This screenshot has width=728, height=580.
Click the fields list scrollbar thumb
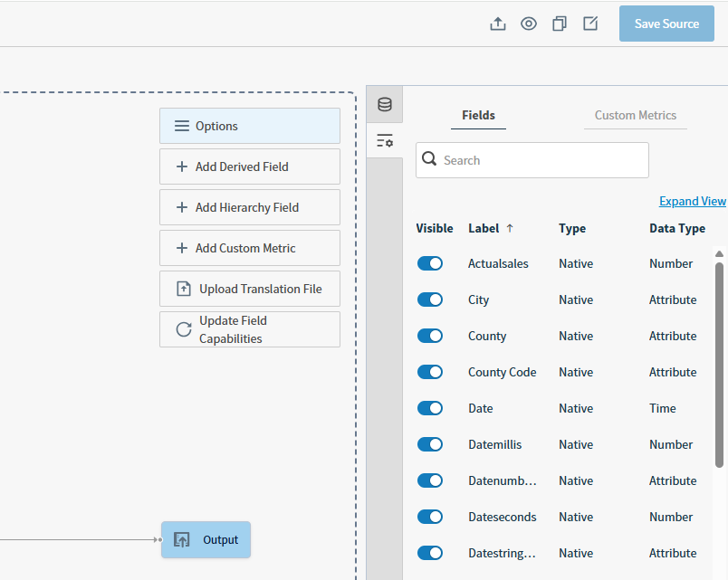point(719,365)
